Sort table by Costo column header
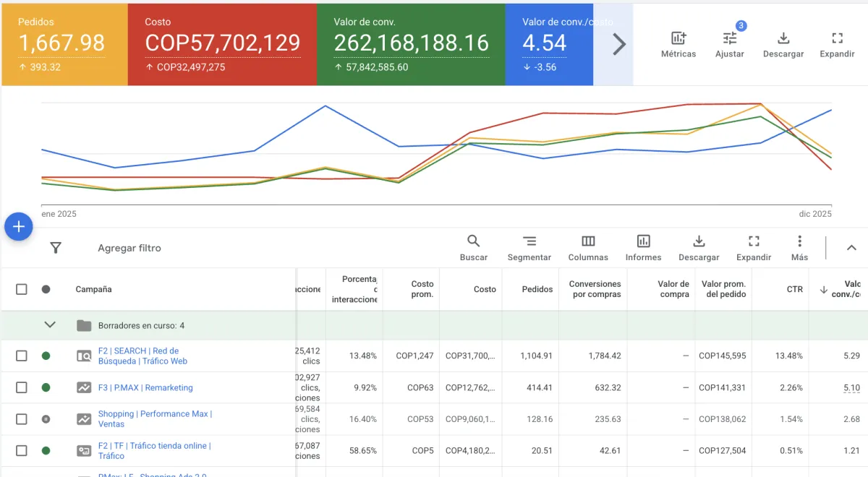This screenshot has height=477, width=868. (485, 289)
